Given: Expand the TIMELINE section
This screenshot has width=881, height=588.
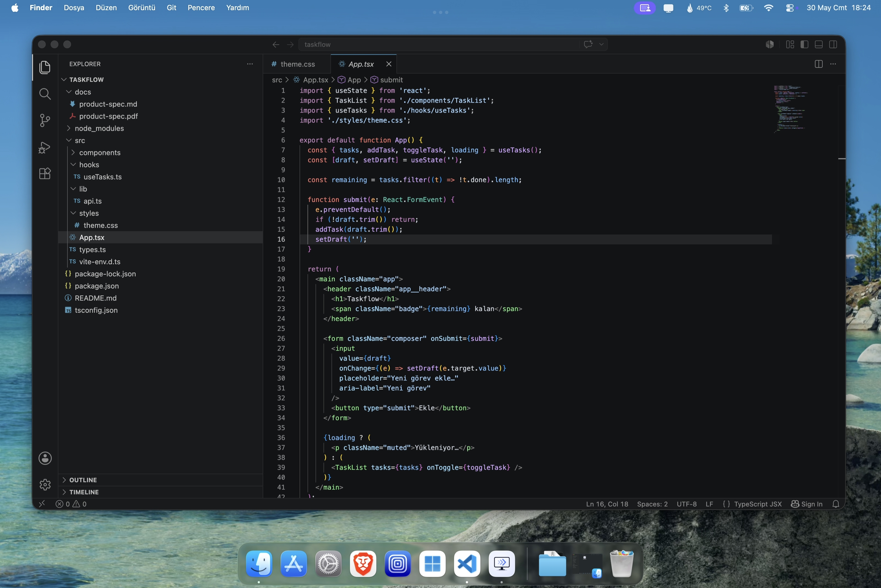Looking at the screenshot, I should pyautogui.click(x=161, y=492).
